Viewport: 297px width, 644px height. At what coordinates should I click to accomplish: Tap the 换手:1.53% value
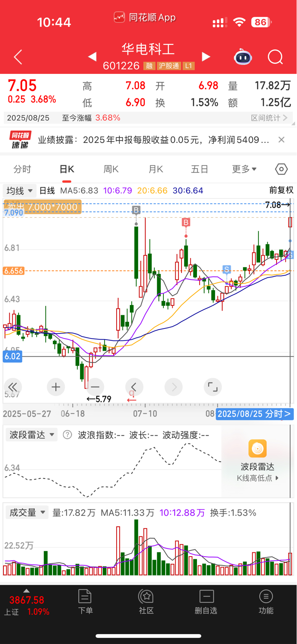click(x=233, y=513)
